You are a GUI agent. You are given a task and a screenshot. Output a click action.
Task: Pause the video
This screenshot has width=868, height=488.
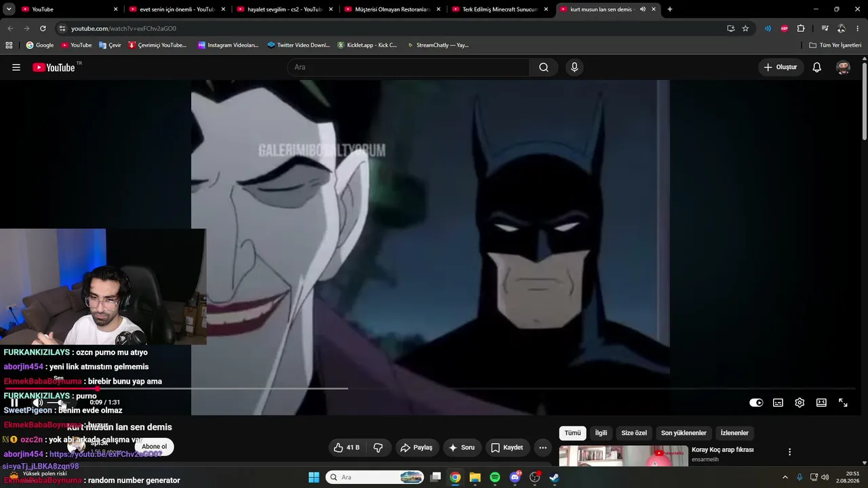pos(14,403)
